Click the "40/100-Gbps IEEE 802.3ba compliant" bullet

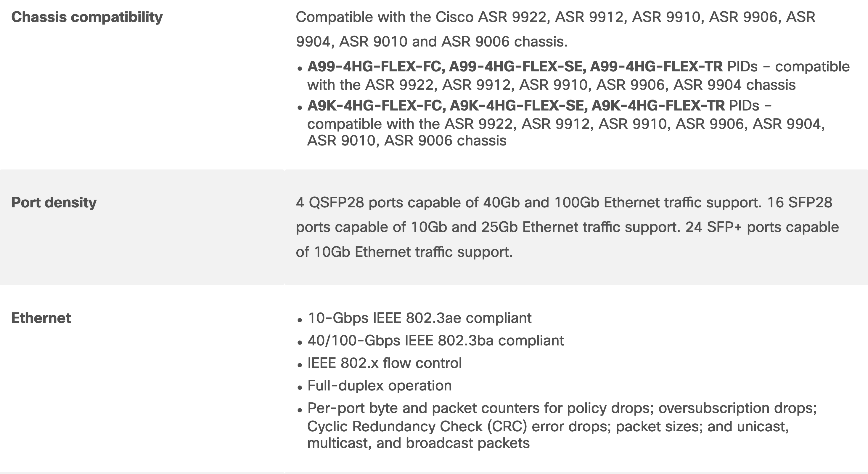pyautogui.click(x=435, y=341)
